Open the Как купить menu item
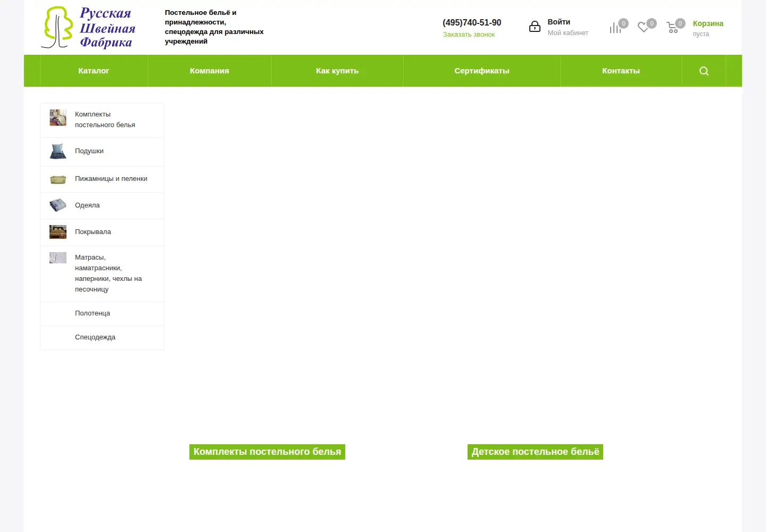This screenshot has width=766, height=532. 337,71
